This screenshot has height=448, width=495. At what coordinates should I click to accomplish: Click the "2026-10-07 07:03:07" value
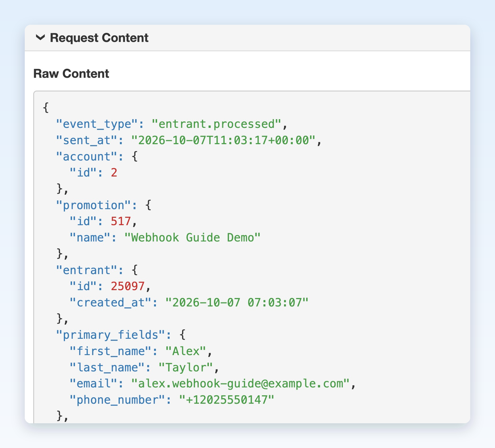(x=237, y=303)
